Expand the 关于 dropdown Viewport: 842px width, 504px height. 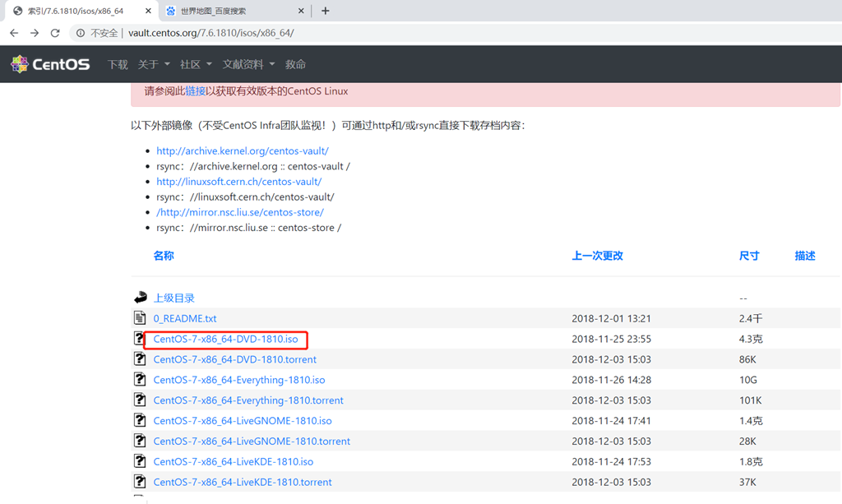[x=154, y=64]
